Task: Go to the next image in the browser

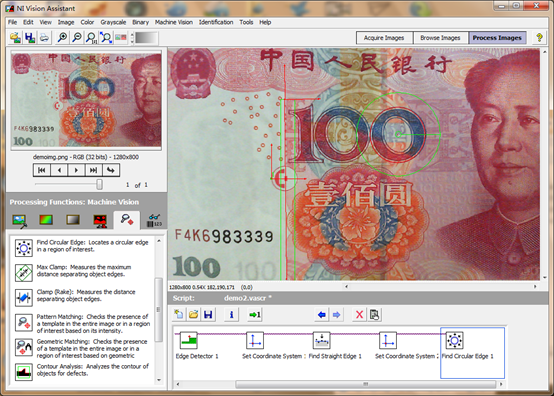Action: [x=76, y=170]
